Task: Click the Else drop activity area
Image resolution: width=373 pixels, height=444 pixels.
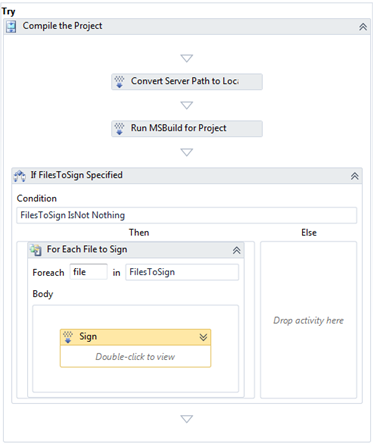Action: pos(309,320)
